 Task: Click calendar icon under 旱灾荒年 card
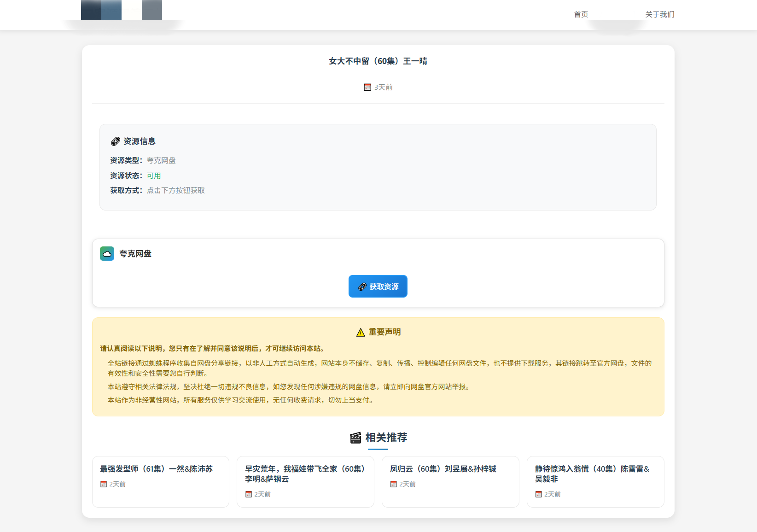click(x=249, y=494)
